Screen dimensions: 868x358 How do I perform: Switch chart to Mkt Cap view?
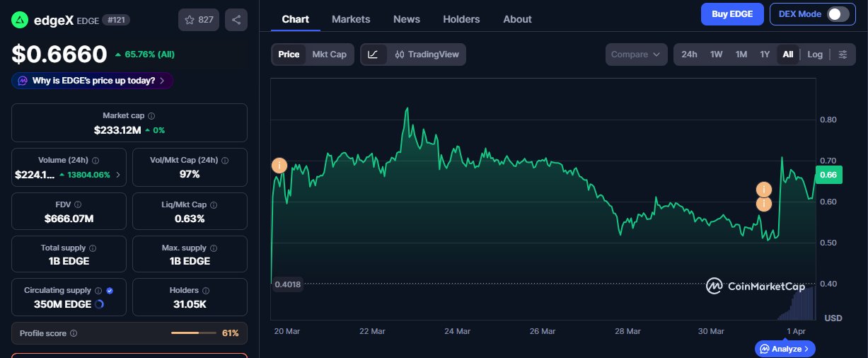tap(329, 54)
